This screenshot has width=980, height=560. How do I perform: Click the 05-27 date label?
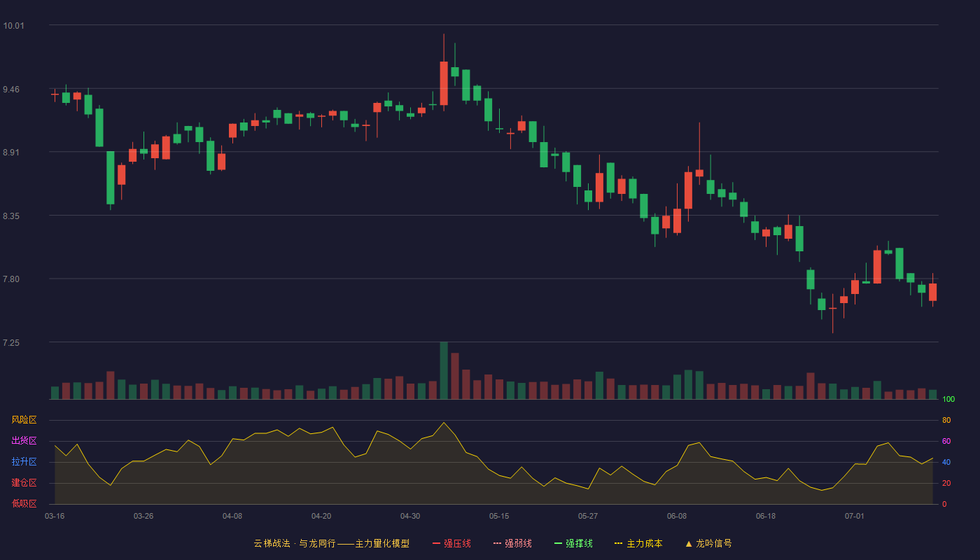588,516
